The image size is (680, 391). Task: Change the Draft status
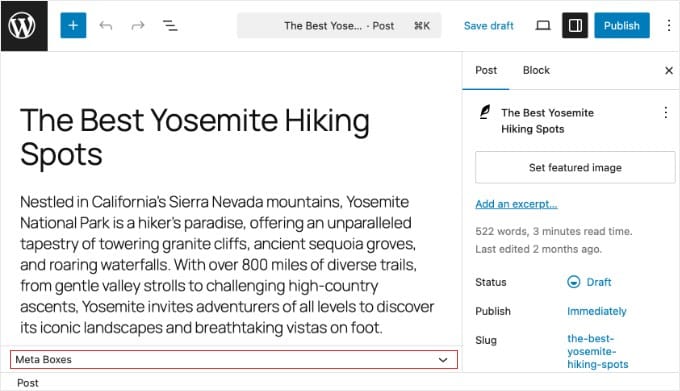[589, 282]
